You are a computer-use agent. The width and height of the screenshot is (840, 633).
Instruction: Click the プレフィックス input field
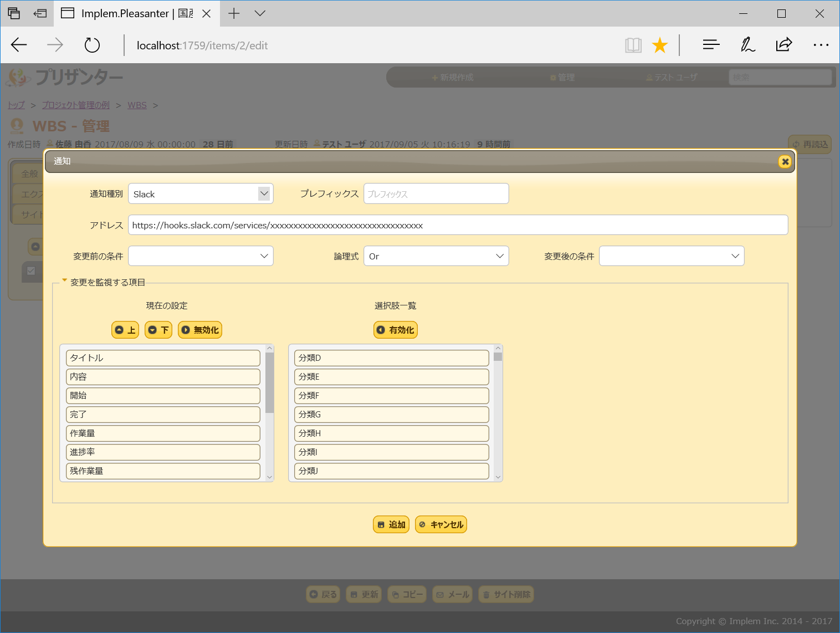(436, 193)
